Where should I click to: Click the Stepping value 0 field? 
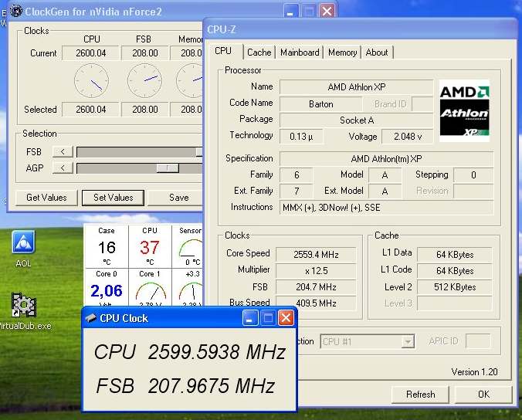(x=473, y=175)
